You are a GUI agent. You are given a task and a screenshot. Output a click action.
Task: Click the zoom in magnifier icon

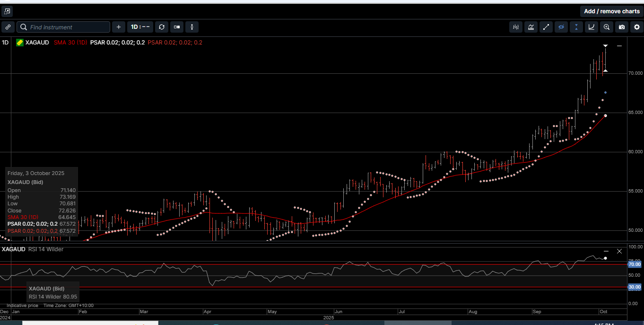pyautogui.click(x=607, y=27)
